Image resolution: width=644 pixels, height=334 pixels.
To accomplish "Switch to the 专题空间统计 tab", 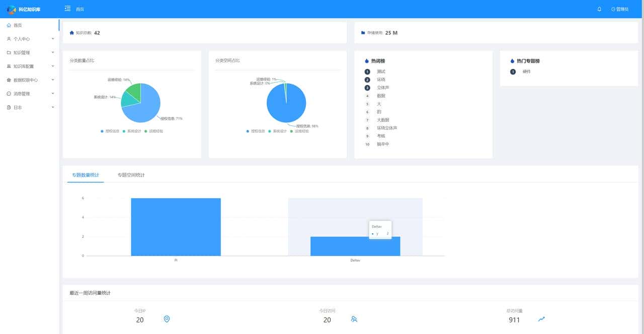I will tap(131, 175).
